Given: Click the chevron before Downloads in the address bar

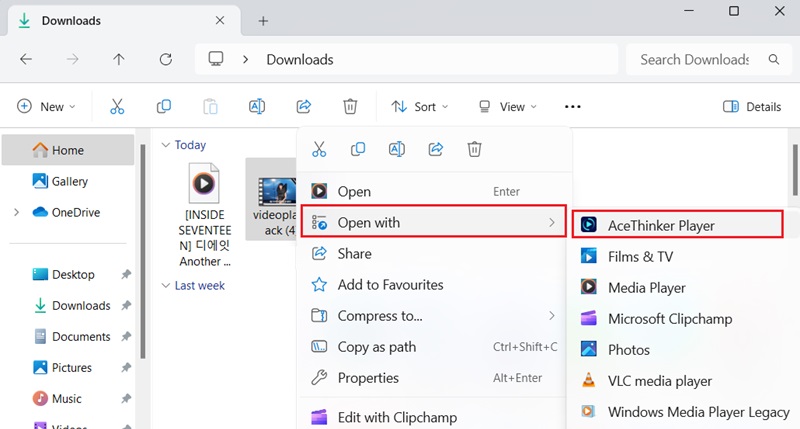Looking at the screenshot, I should 245,59.
